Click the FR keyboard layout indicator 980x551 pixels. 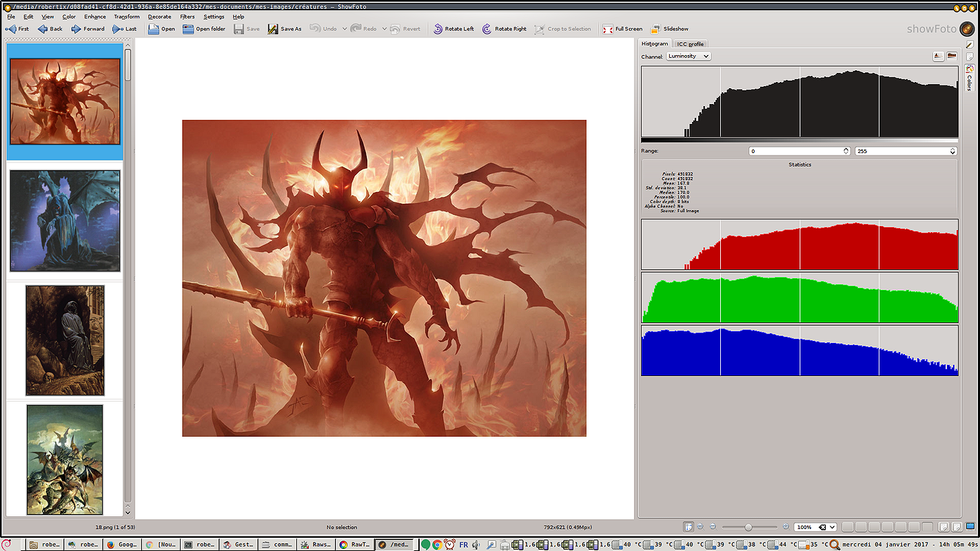464,544
